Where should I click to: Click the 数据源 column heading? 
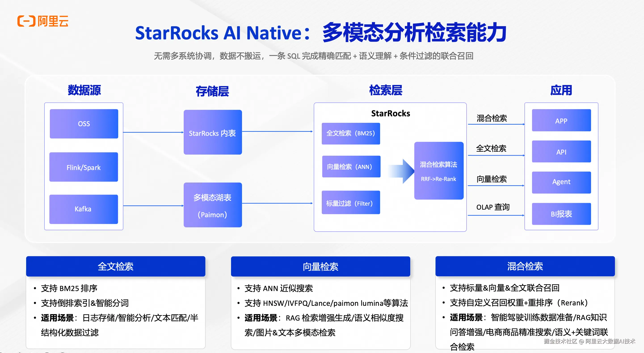click(84, 90)
